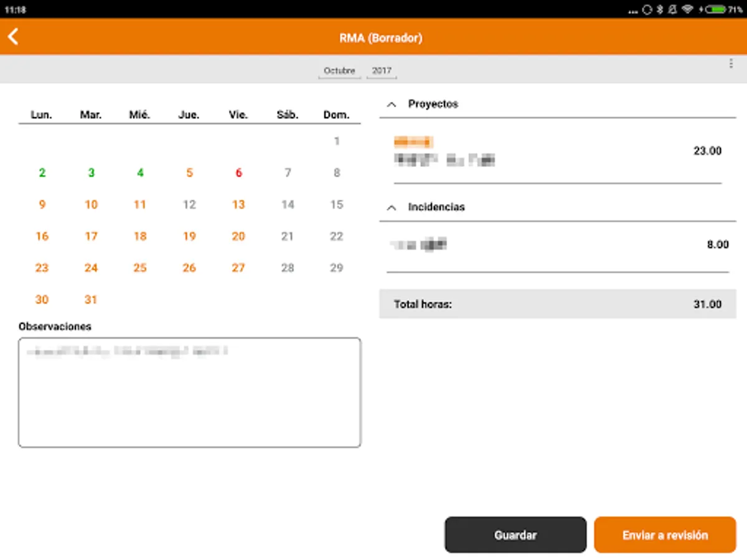Select green day 3 in the calendar
Screen dimensions: 747x560
point(91,173)
